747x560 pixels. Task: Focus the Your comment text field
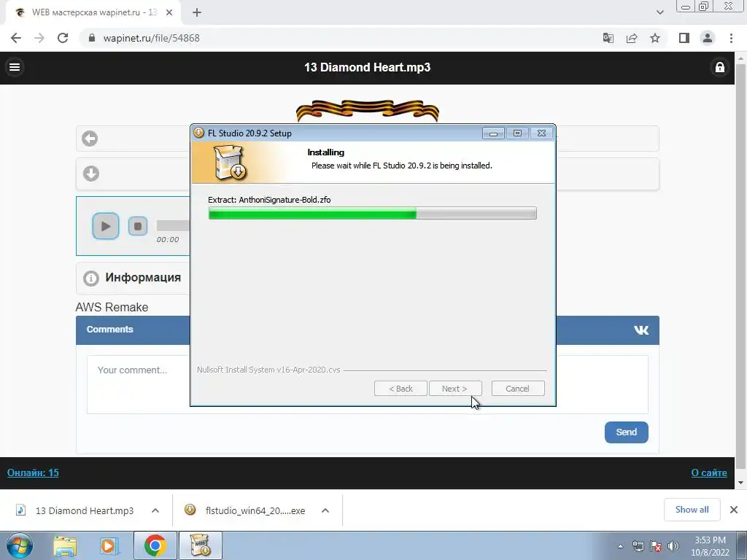click(368, 384)
